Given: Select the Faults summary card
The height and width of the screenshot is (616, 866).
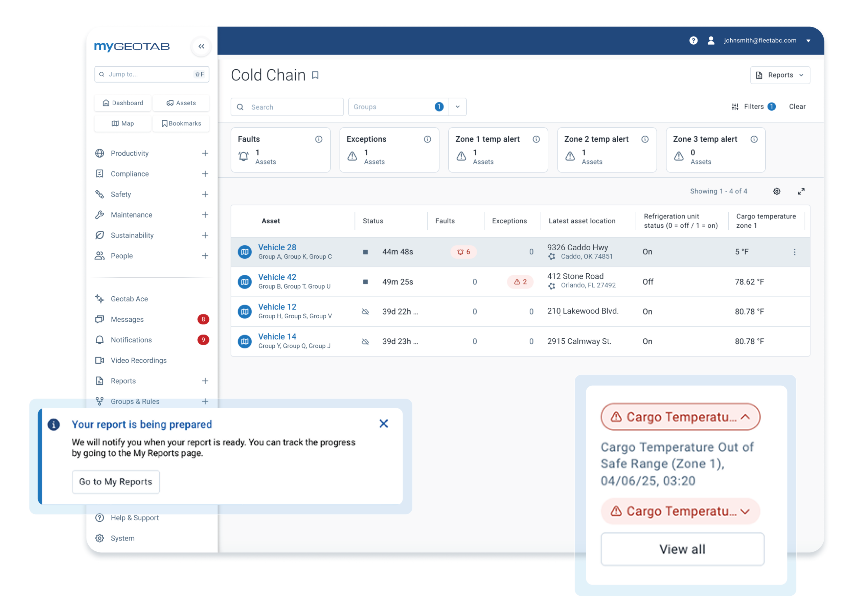Looking at the screenshot, I should tap(280, 150).
